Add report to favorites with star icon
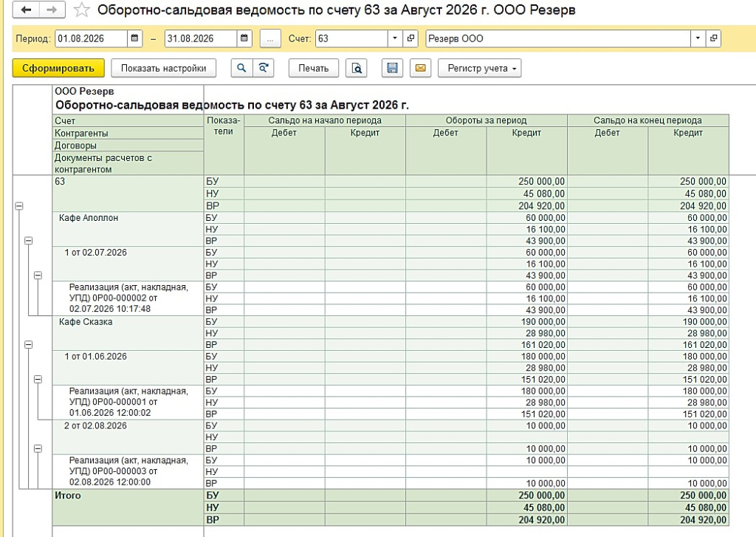756x537 pixels. coord(81,10)
